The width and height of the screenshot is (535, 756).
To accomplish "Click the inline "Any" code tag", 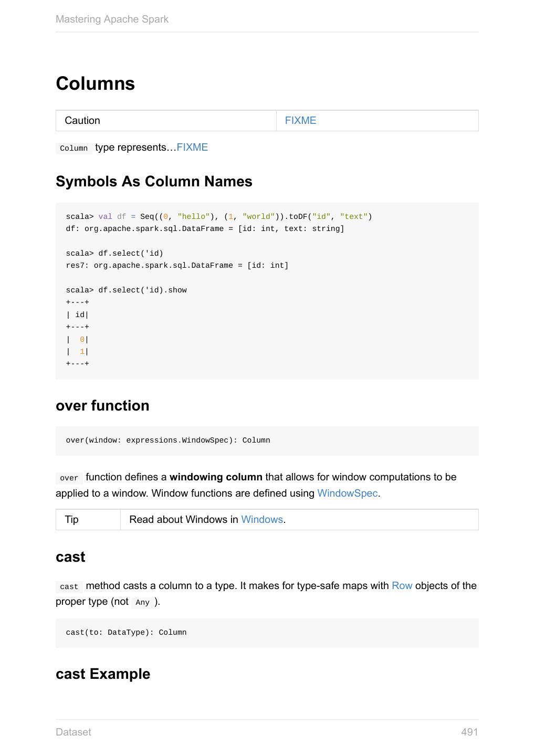I will click(x=142, y=603).
